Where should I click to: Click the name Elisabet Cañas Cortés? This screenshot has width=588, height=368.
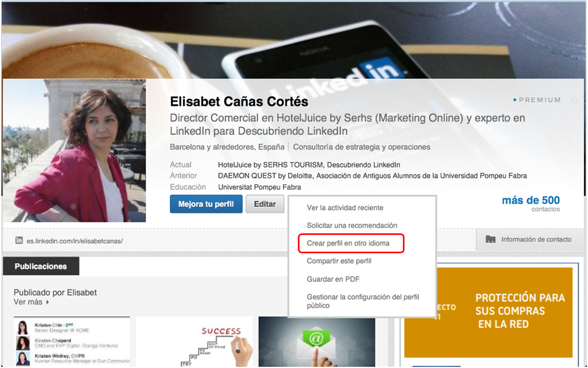239,102
